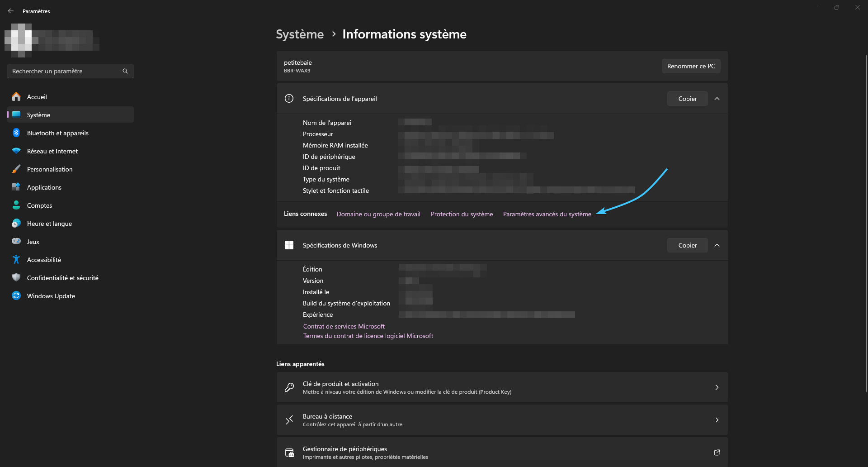Go to Personnalisation settings
This screenshot has width=868, height=467.
click(x=71, y=169)
